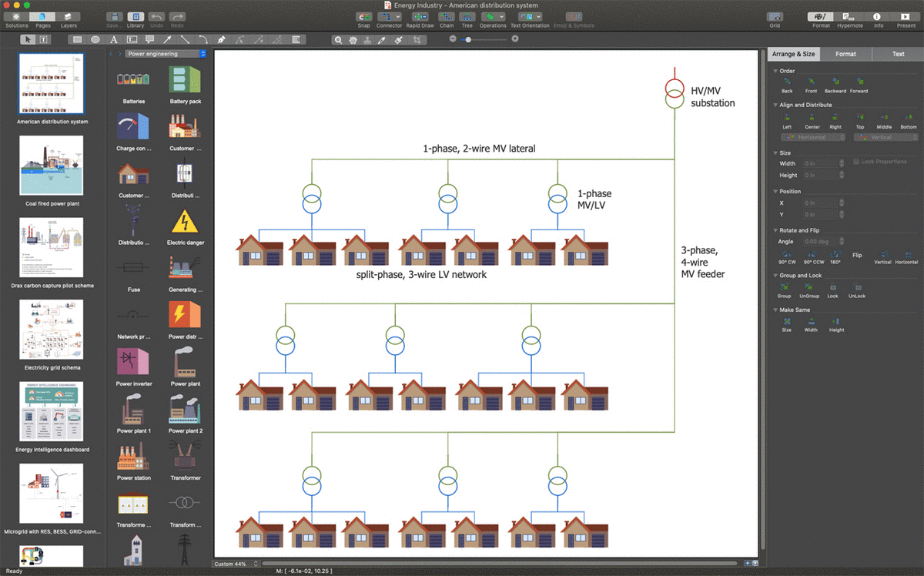Open the Text tab

[x=898, y=54]
